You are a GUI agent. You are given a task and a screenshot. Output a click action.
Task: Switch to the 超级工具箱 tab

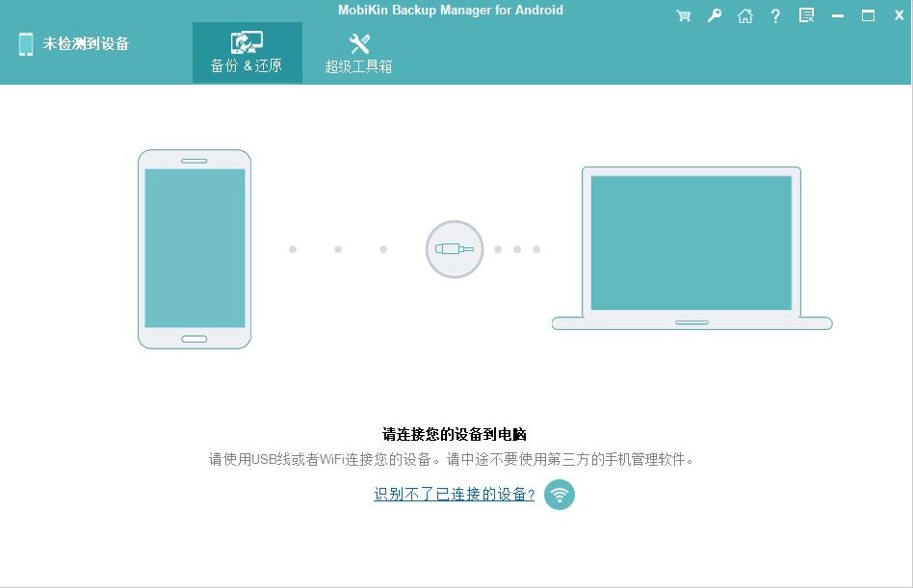[x=357, y=53]
